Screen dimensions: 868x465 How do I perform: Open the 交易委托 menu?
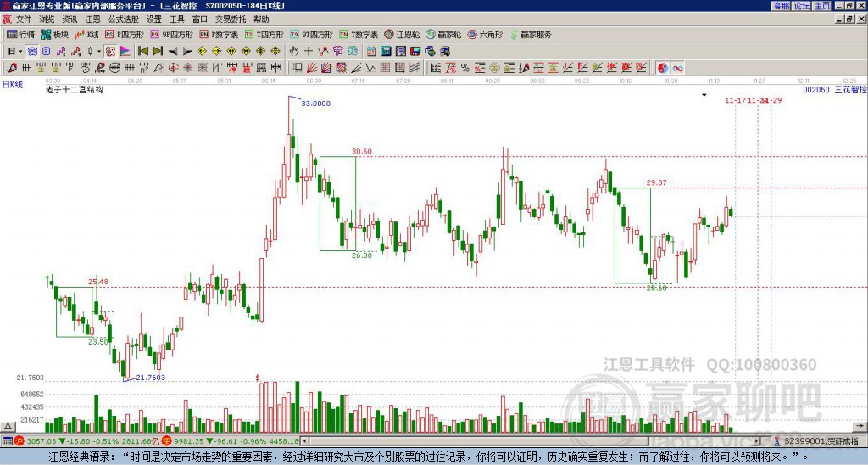[231, 20]
